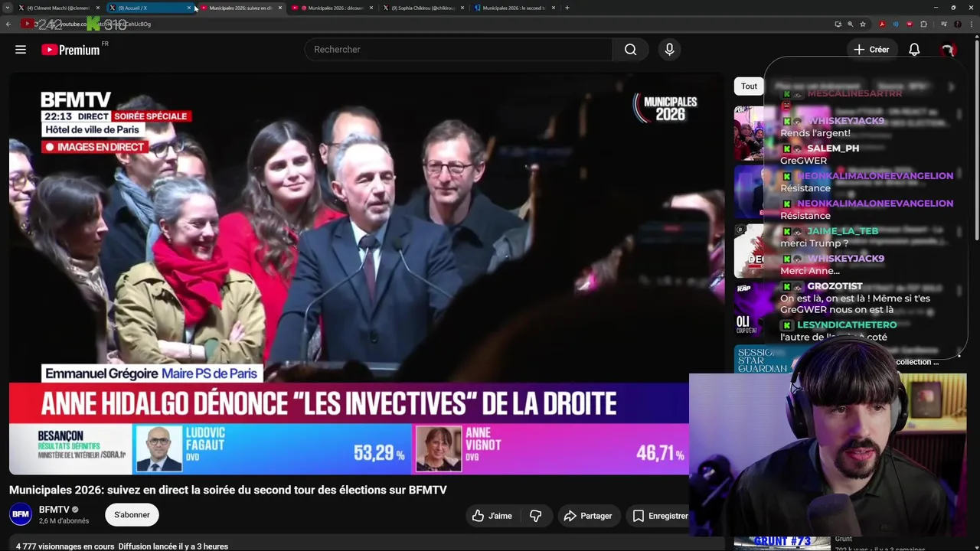The width and height of the screenshot is (980, 551).
Task: Click the install app icon in address bar
Action: tap(838, 24)
